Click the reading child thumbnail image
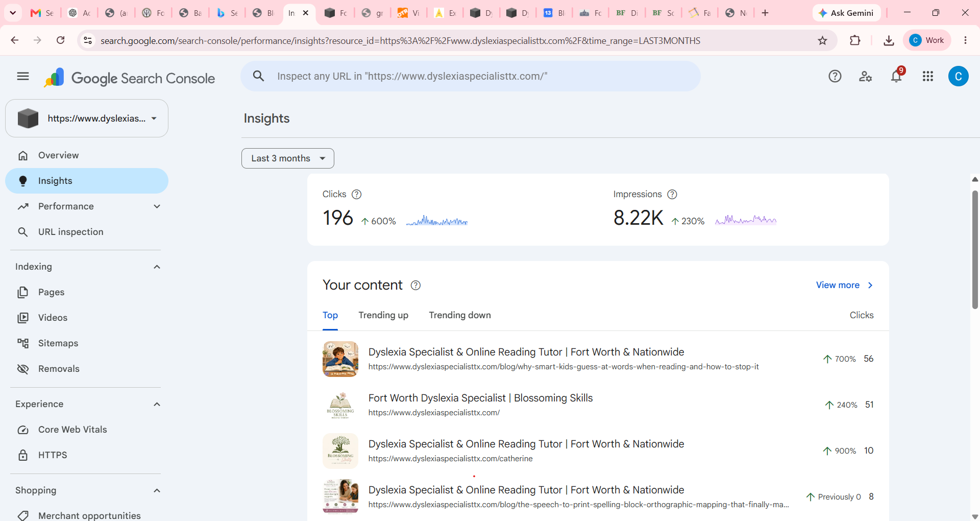The width and height of the screenshot is (980, 521). (340, 359)
